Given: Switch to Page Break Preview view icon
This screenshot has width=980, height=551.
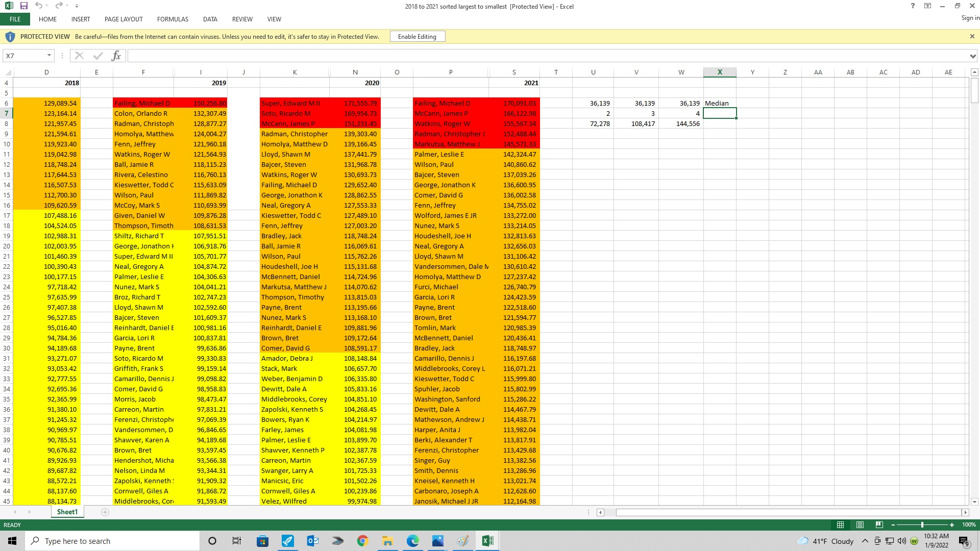Looking at the screenshot, I should [x=879, y=524].
